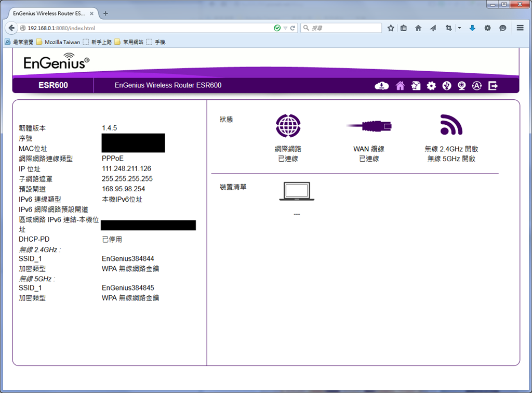The height and width of the screenshot is (393, 532).
Task: Go to router Home page icon
Action: pyautogui.click(x=401, y=86)
